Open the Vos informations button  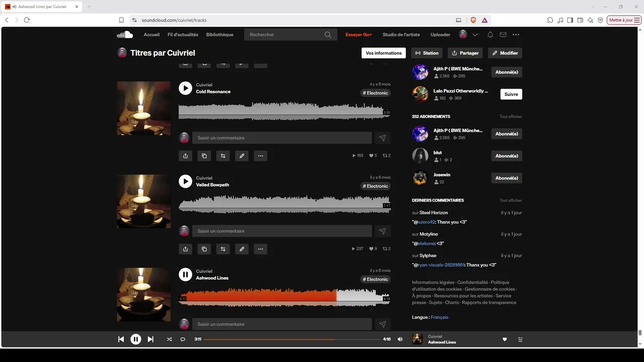[x=384, y=53]
